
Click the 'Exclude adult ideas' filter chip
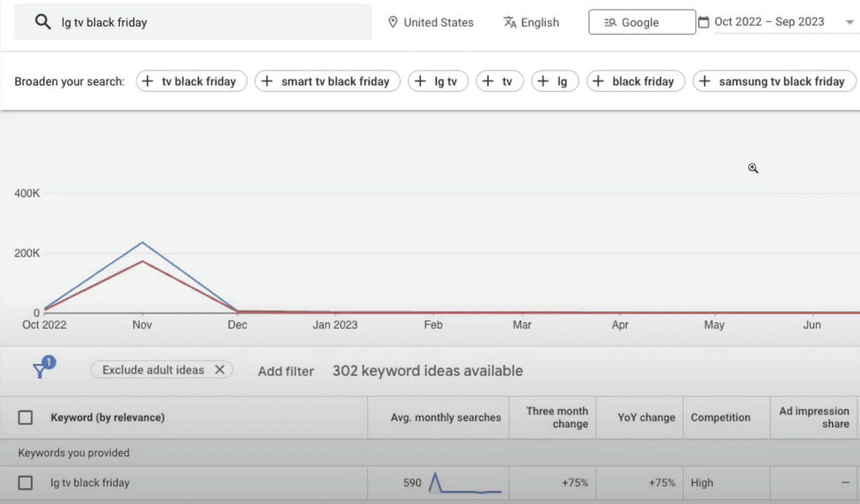coord(161,370)
